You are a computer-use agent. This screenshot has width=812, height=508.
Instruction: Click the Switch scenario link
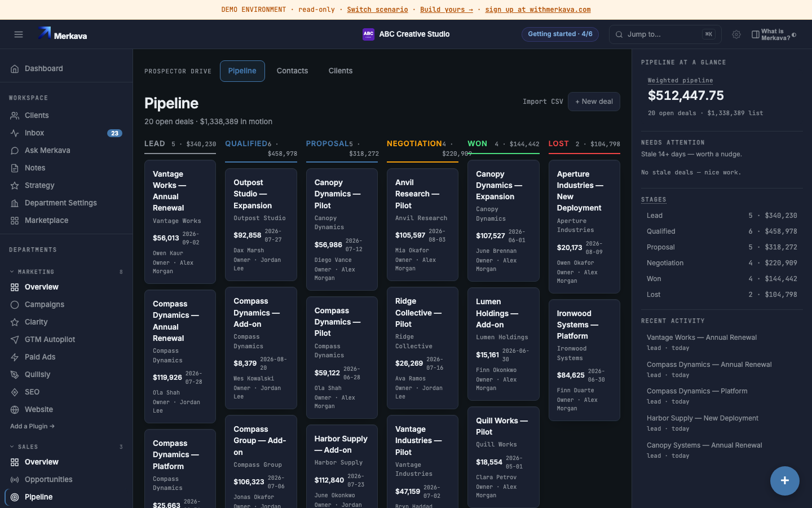click(377, 10)
